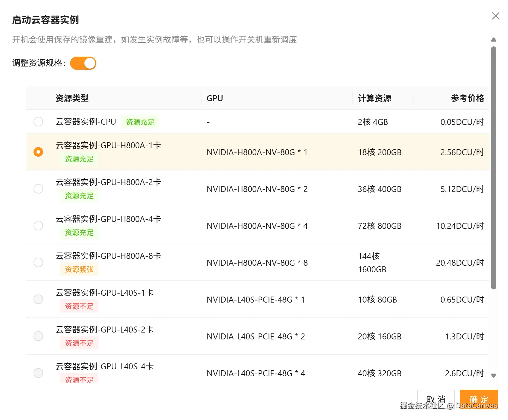
Task: Click the 144核 1600GB compute cell
Action: pos(372,263)
